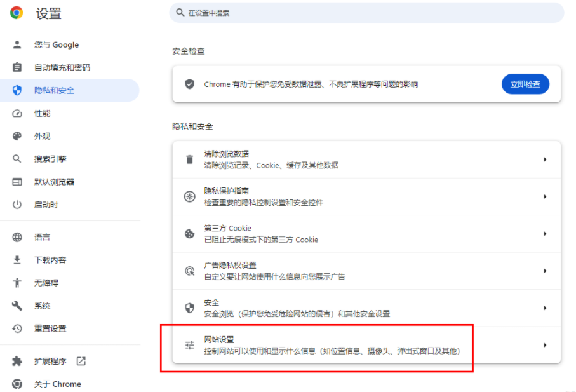Click the trash can icon for 清除浏览数据

point(189,159)
